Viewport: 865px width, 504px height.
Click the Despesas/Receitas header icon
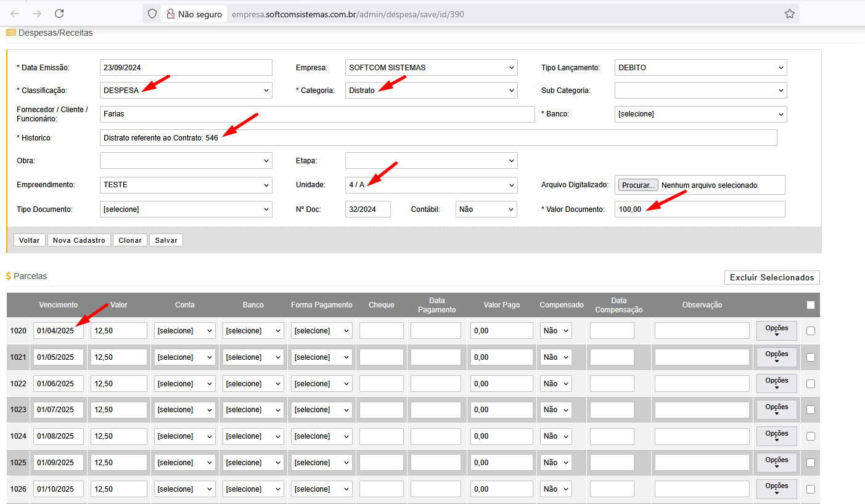(10, 33)
